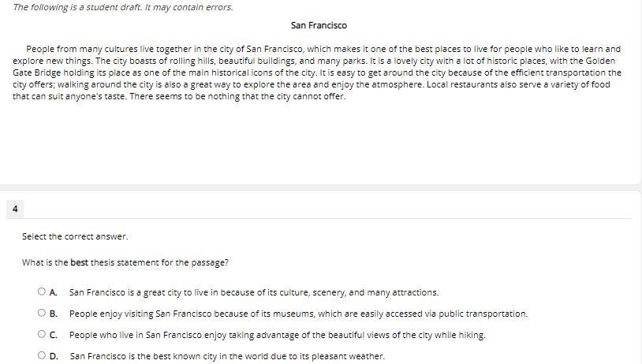Choose radio button for option C
The height and width of the screenshot is (364, 642).
pos(41,334)
